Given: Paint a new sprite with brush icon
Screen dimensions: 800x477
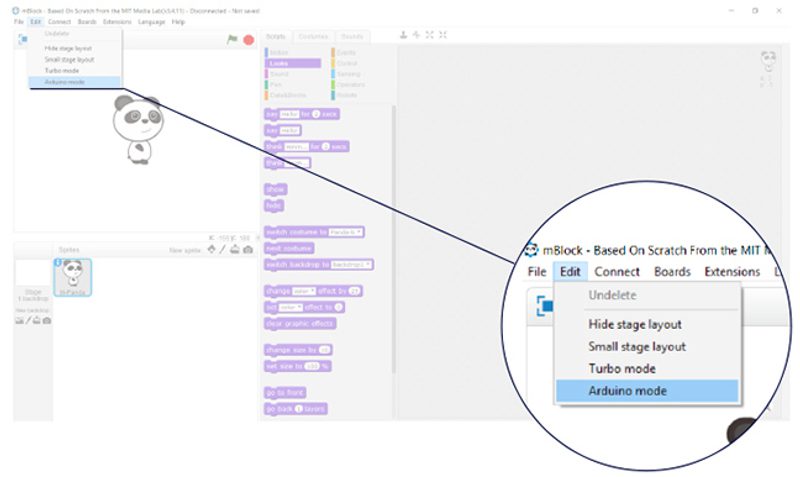Looking at the screenshot, I should tap(222, 249).
